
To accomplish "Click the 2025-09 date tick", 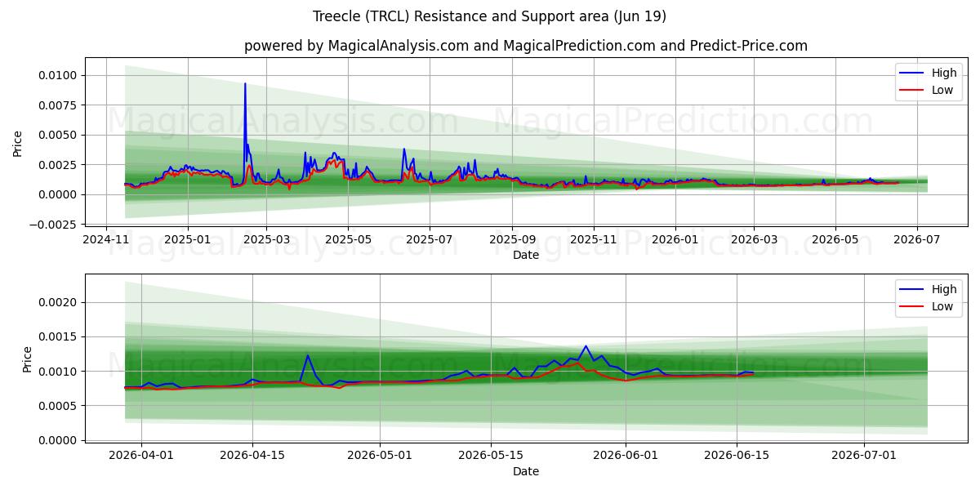I will pyautogui.click(x=512, y=240).
